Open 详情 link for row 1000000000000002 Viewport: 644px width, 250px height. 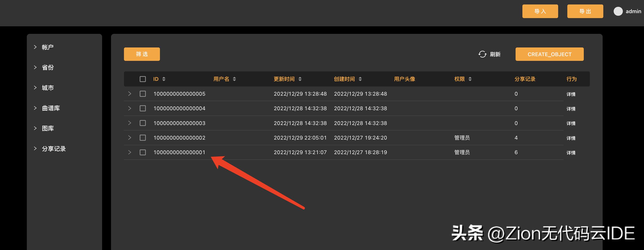click(571, 138)
